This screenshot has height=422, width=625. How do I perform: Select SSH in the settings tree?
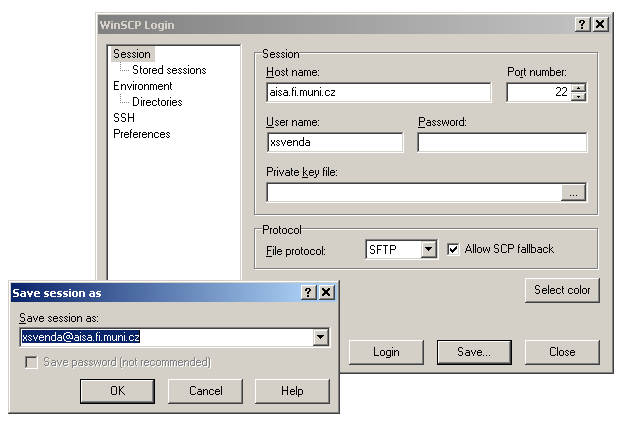[x=124, y=118]
